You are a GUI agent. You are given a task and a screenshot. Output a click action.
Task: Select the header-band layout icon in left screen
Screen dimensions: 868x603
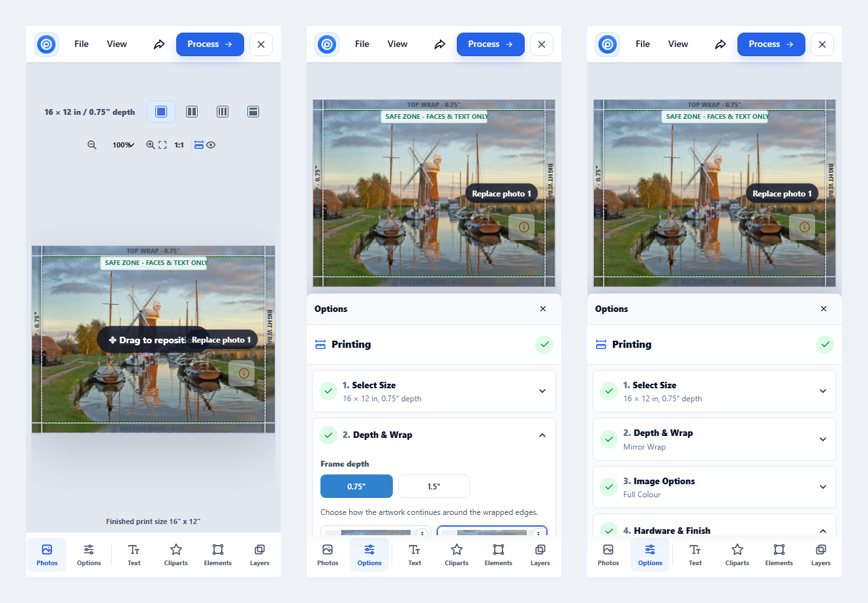(x=253, y=112)
